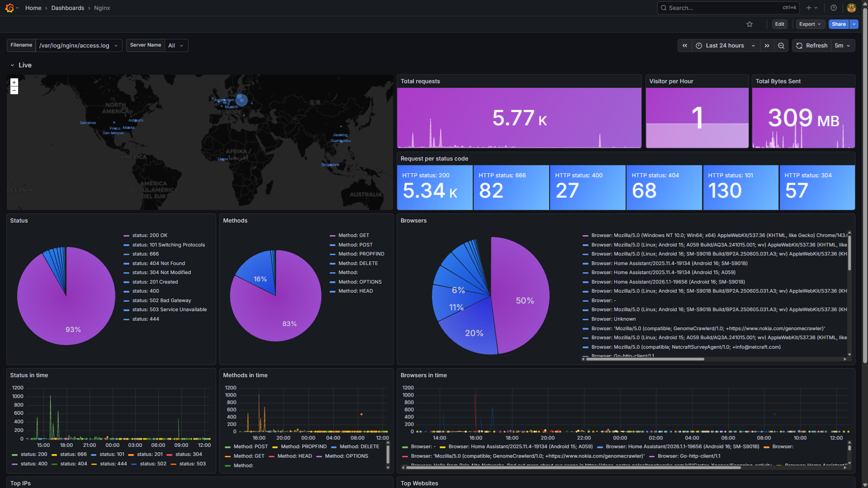Expand the Server Name dropdown

point(176,46)
